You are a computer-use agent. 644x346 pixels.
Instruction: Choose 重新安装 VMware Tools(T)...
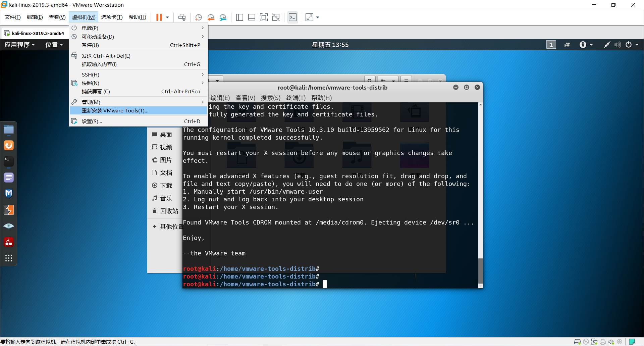coord(138,110)
